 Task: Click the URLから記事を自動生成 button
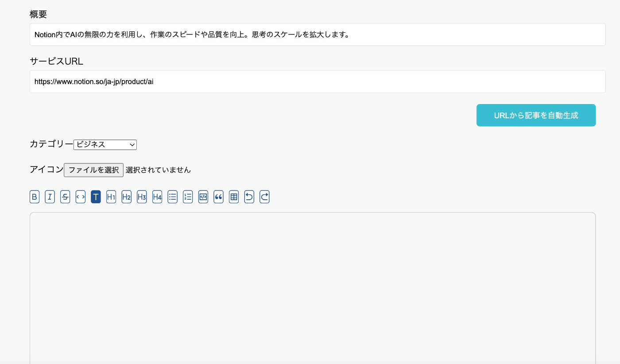coord(536,115)
